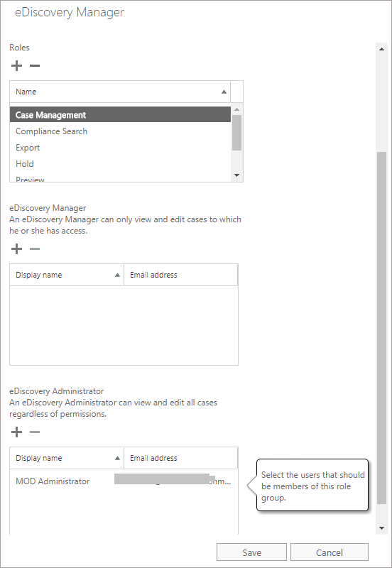Add a member under eDiscovery Manager

click(16, 249)
